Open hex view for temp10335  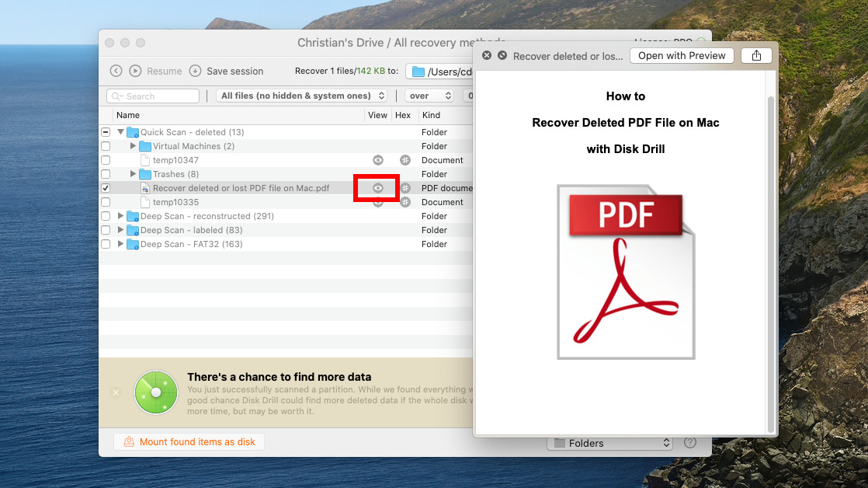pyautogui.click(x=405, y=202)
